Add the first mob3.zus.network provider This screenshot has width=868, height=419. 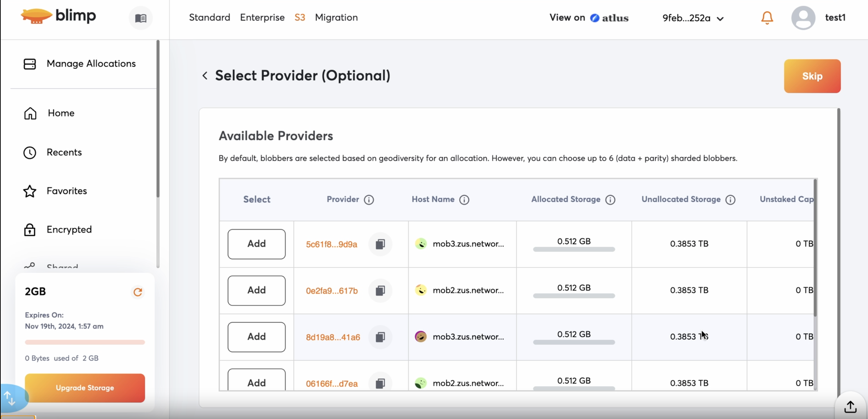click(x=256, y=244)
